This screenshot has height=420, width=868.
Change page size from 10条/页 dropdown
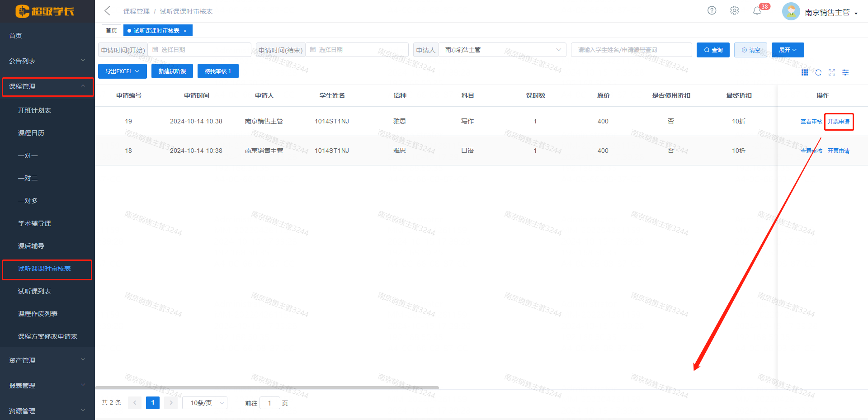coord(205,403)
